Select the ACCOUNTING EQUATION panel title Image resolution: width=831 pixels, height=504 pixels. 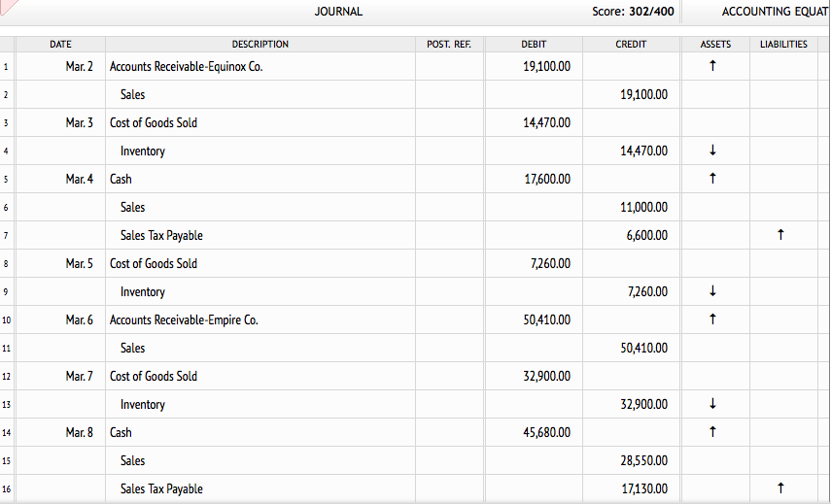click(776, 12)
